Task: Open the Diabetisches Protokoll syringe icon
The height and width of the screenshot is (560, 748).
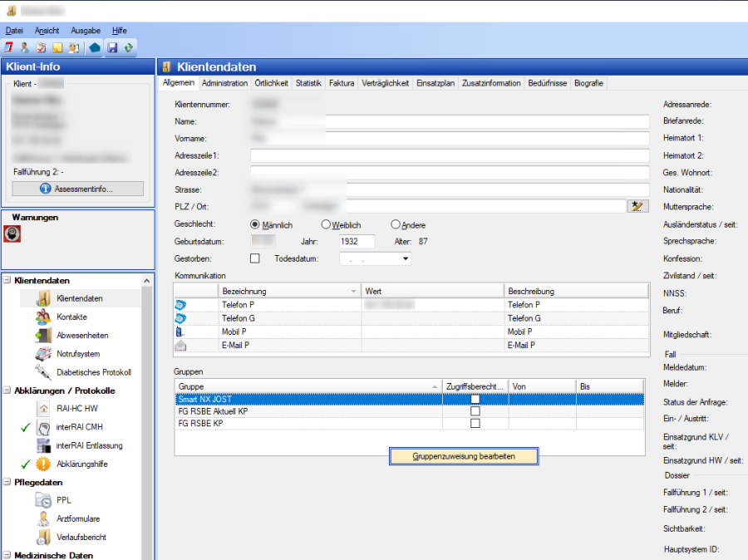Action: (43, 372)
